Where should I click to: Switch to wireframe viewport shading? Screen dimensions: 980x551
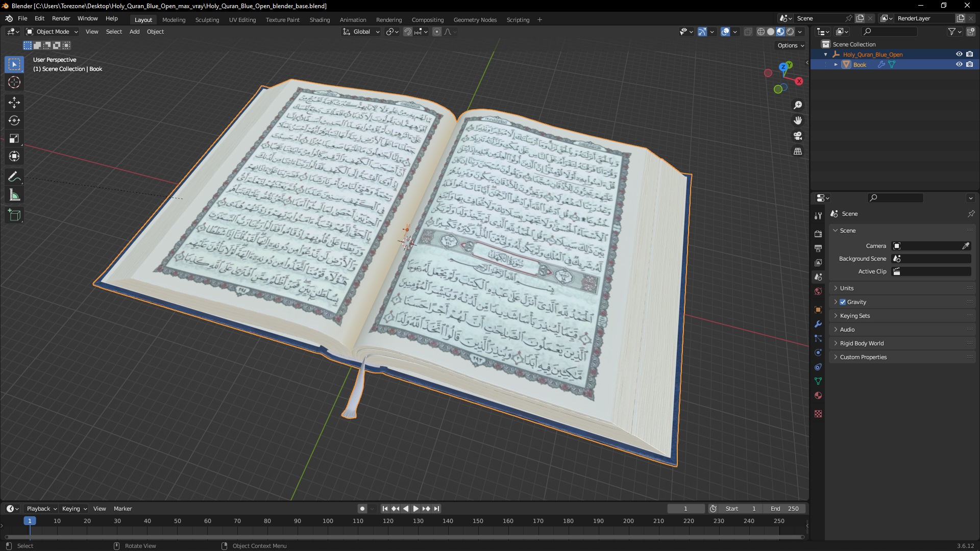point(761,32)
